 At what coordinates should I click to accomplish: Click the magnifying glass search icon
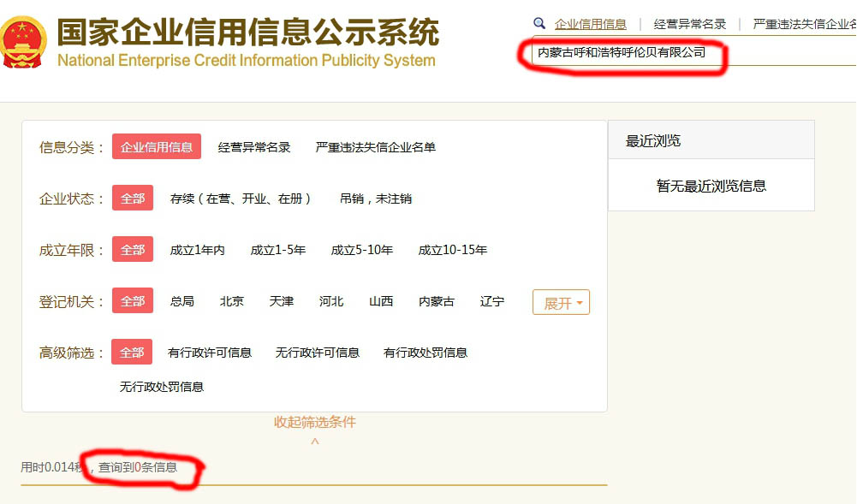tap(538, 22)
